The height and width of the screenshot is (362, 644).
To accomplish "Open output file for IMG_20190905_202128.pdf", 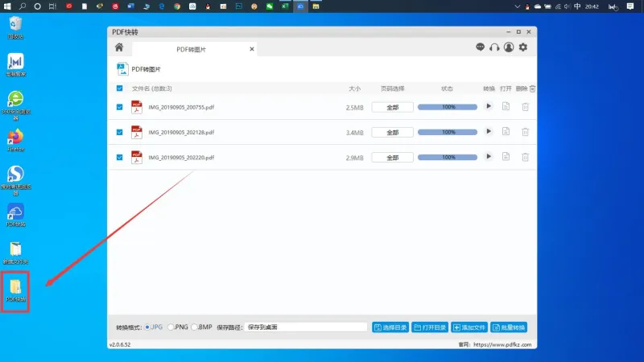I will (506, 132).
